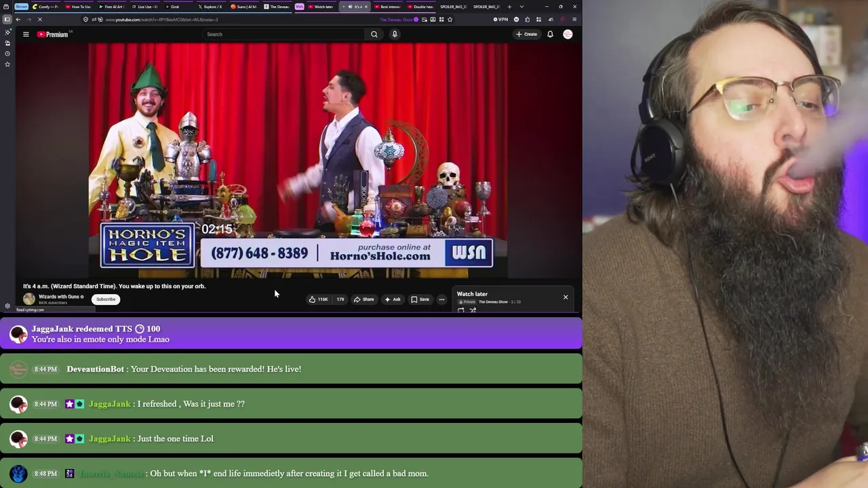Toggle the browser VPN button

click(500, 19)
